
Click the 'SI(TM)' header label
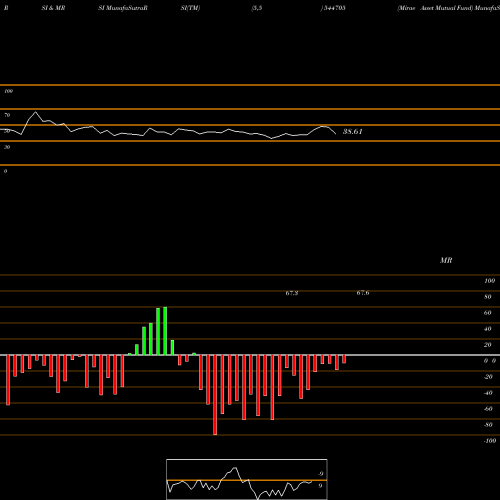[190, 8]
